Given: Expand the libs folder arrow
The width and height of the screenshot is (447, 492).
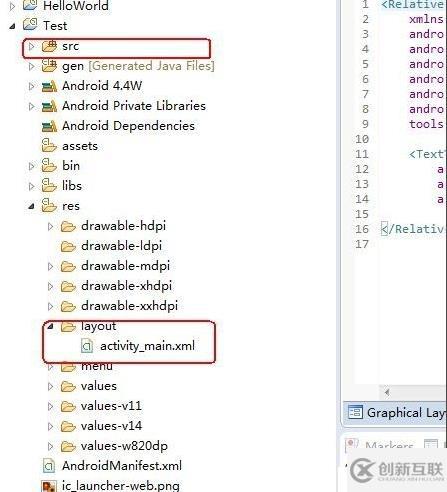Looking at the screenshot, I should click(x=31, y=186).
